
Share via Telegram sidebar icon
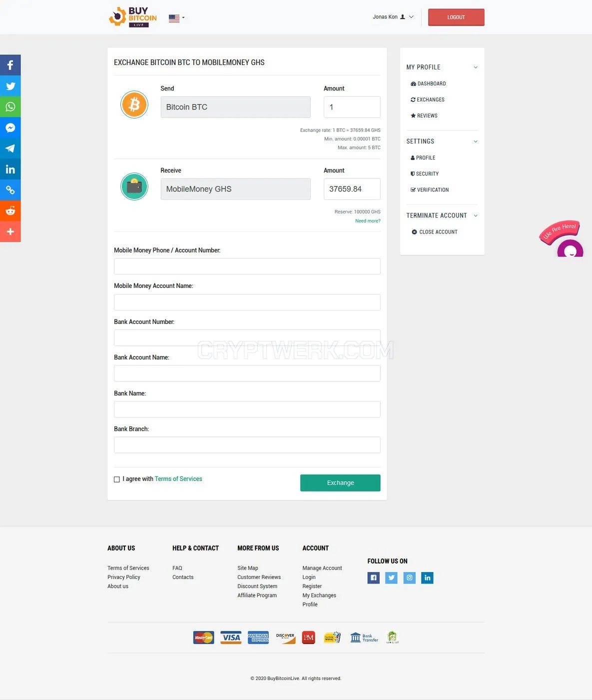10,148
